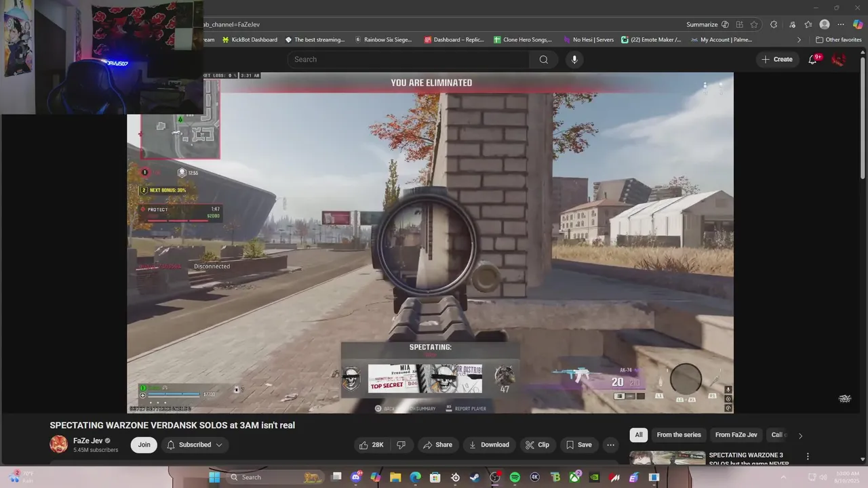Open the Clone Hero Songs bookmark
Screen dimensions: 868x488
523,40
